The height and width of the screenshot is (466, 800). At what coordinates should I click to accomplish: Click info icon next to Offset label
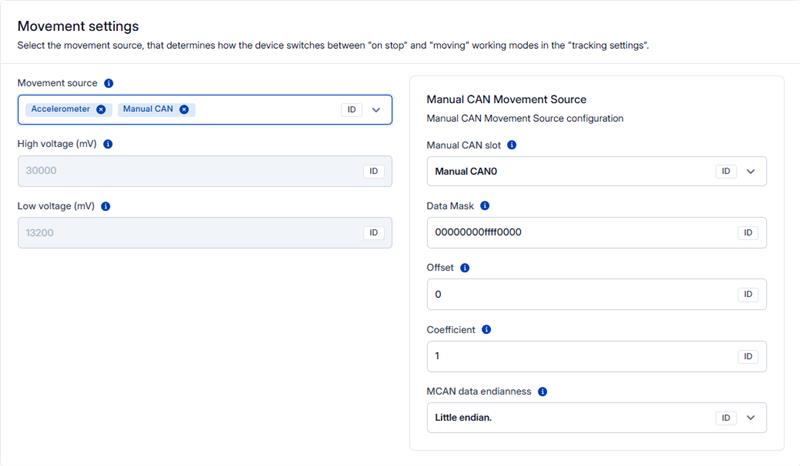pyautogui.click(x=465, y=268)
